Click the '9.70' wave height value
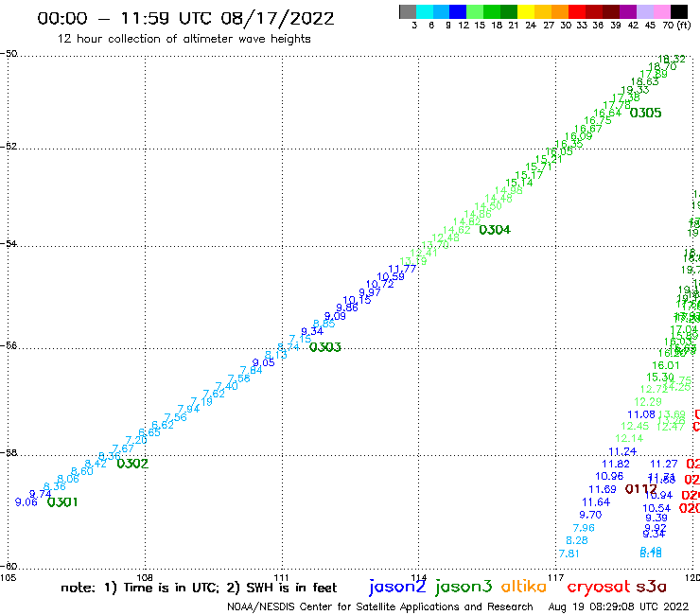This screenshot has width=700, height=615. coord(590,515)
